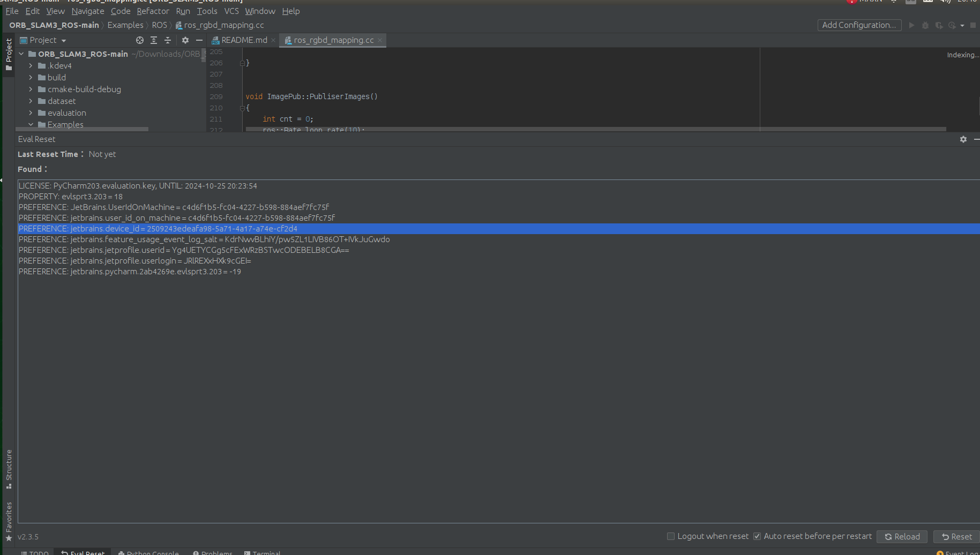Click the Run triangle icon in the toolbar
The width and height of the screenshot is (980, 555).
[x=911, y=25]
